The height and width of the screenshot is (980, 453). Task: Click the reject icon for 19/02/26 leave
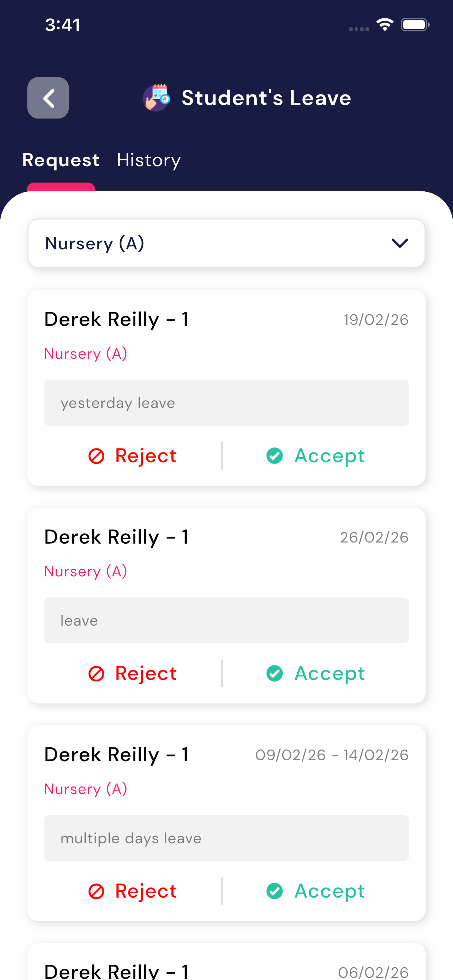pos(96,456)
